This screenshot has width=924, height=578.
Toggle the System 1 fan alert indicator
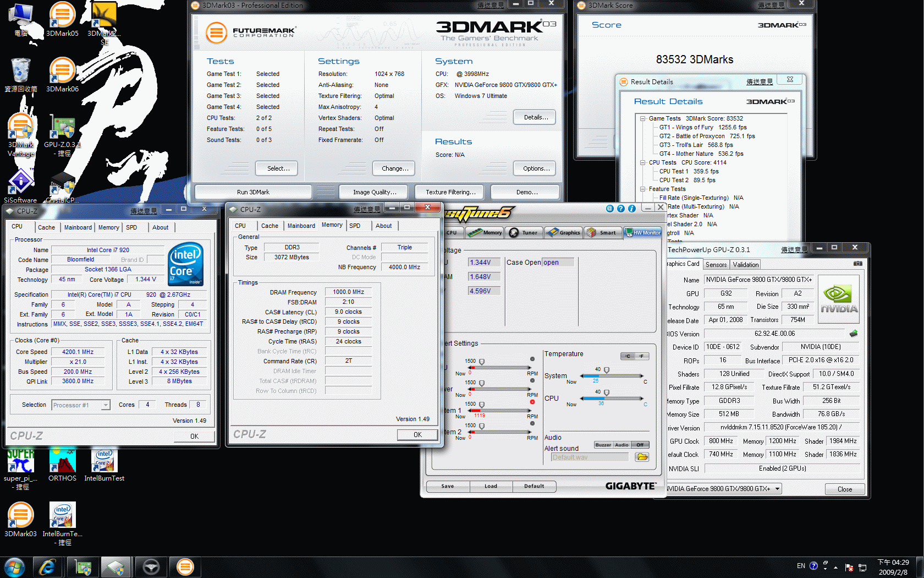532,402
